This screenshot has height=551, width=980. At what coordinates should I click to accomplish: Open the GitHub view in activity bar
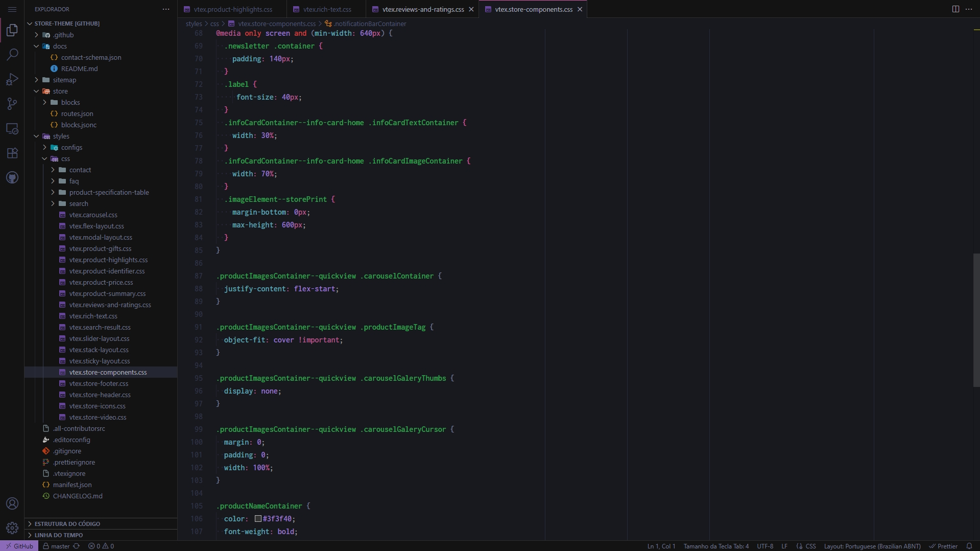(x=12, y=177)
